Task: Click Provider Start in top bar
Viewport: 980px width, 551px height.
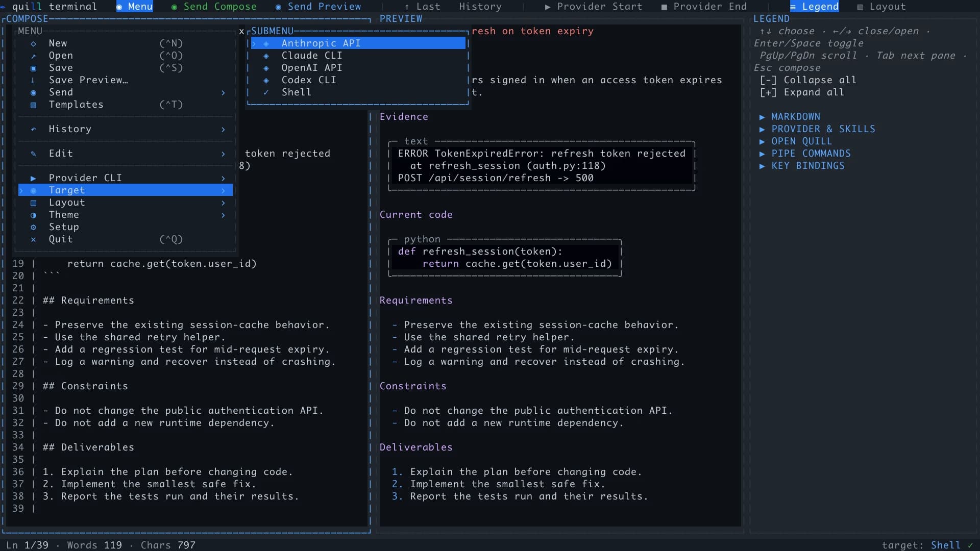Action: (594, 7)
